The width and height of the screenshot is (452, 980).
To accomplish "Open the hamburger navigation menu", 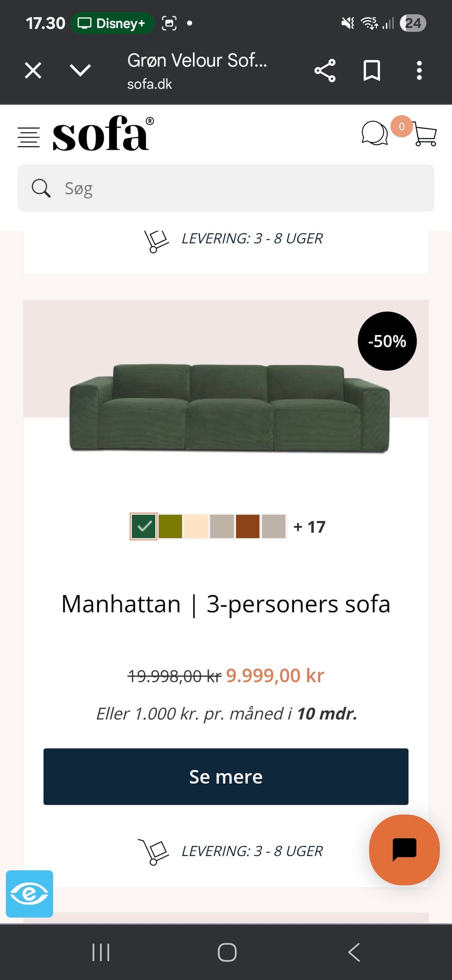I will click(29, 137).
